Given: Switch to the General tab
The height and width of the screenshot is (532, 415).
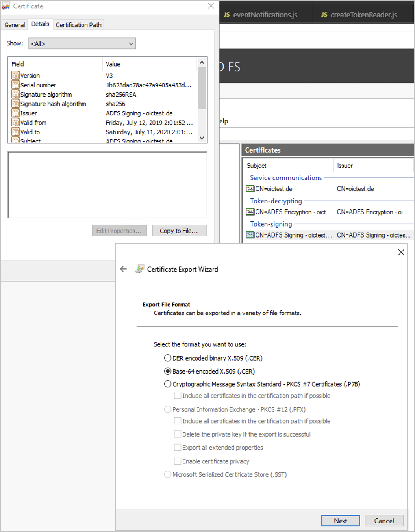Looking at the screenshot, I should click(14, 24).
